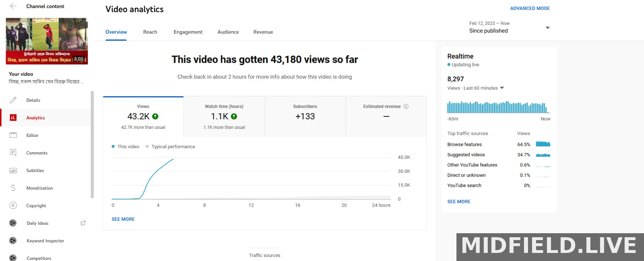644x261 pixels.
Task: Open the Details pencil icon
Action: click(13, 100)
